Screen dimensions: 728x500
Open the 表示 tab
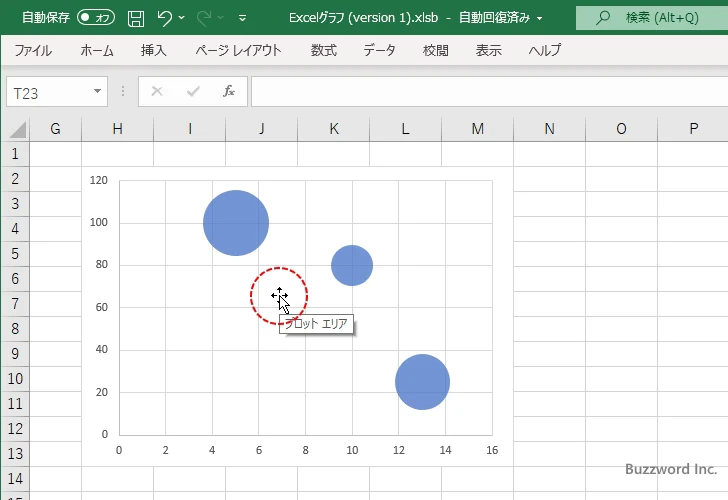point(488,50)
